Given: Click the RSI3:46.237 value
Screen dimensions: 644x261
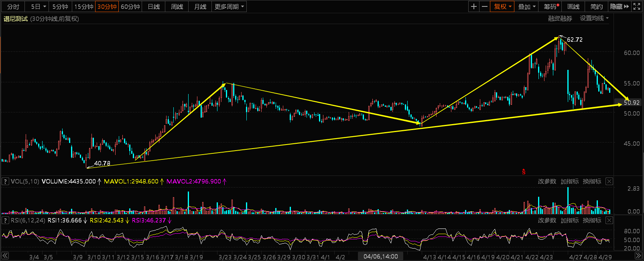Looking at the screenshot, I should (x=148, y=220).
